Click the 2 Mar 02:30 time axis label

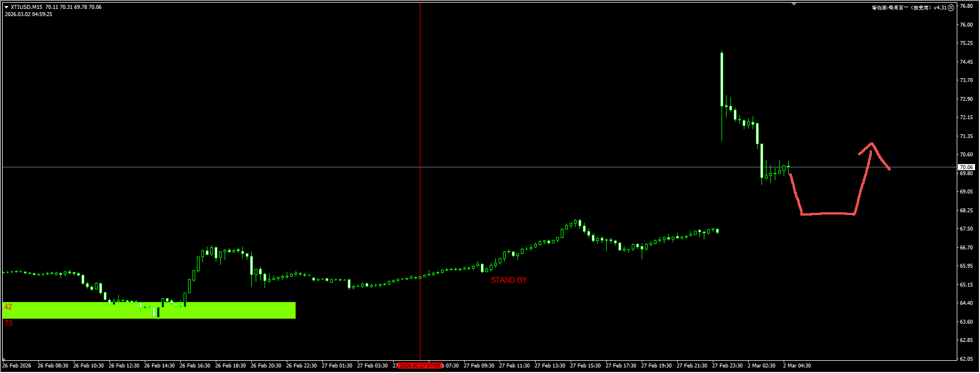click(761, 366)
